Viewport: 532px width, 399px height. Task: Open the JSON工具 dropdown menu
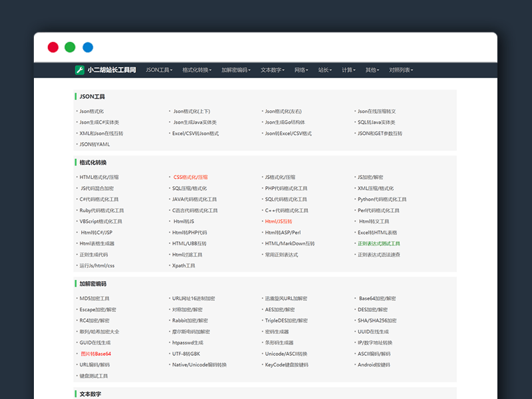(x=159, y=70)
